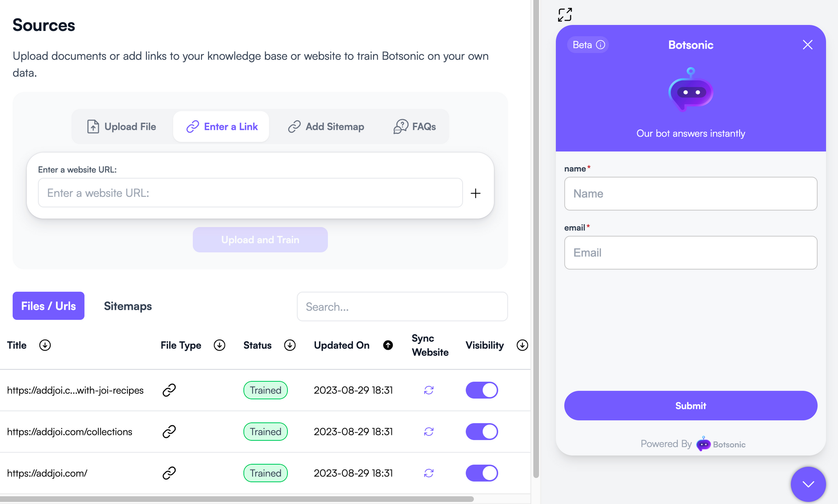Submit the Botsonic contact form
The height and width of the screenshot is (504, 838).
coord(691,406)
